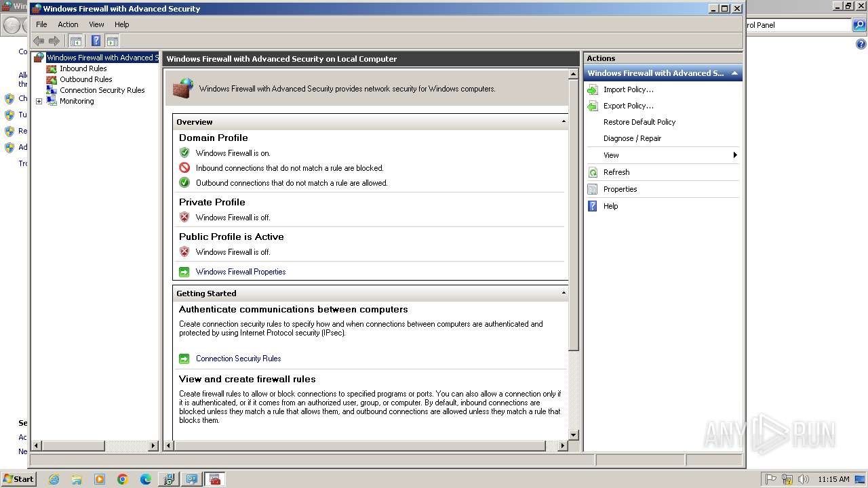Click the Public Profile is Active heading
Viewport: 868px width, 488px height.
click(x=231, y=237)
